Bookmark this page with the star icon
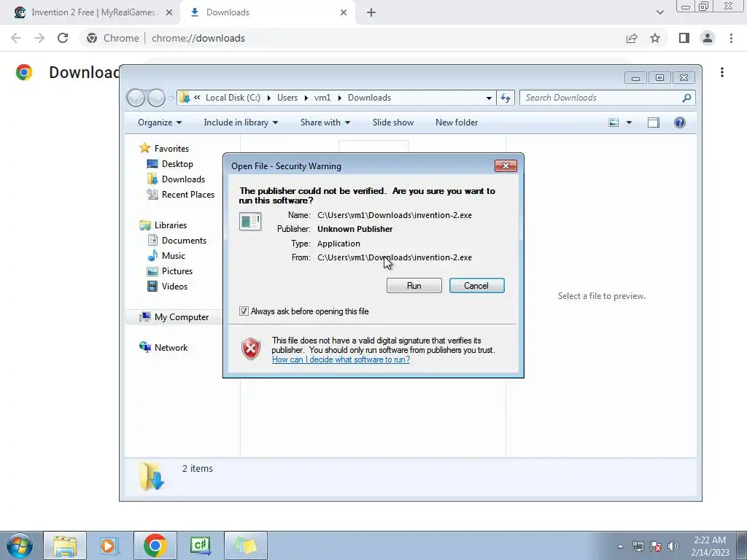The image size is (747, 560). (x=655, y=38)
